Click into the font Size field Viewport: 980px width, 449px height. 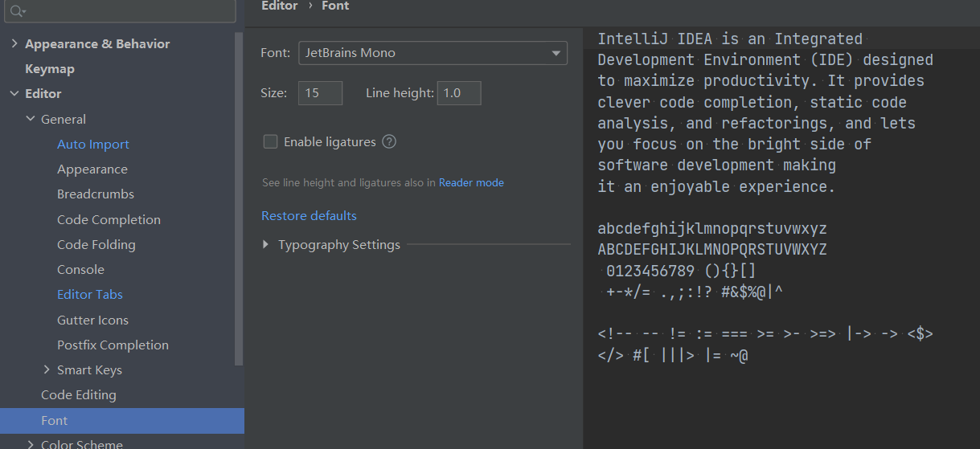tap(320, 93)
